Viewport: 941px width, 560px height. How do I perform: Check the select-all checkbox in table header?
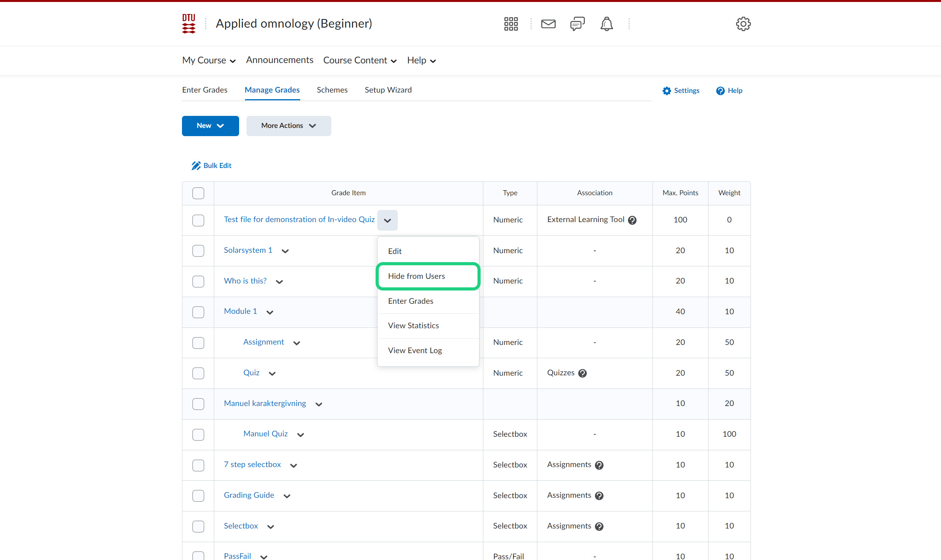198,193
